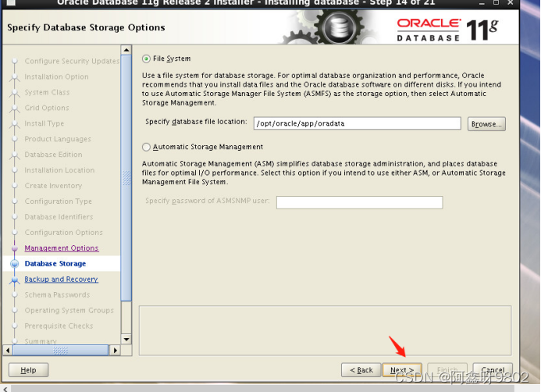This screenshot has height=392, width=541.
Task: Click the database file location field
Action: pos(357,123)
